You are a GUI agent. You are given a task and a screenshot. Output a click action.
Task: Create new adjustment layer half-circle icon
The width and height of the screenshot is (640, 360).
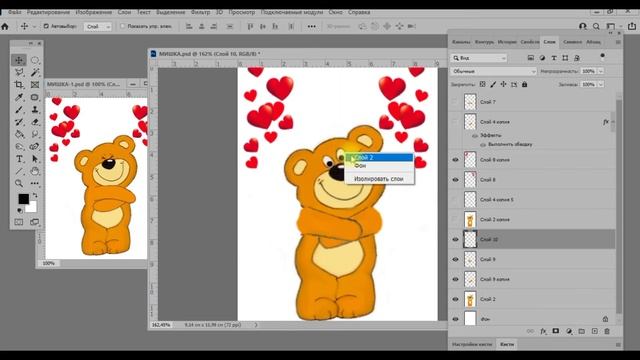point(569,331)
